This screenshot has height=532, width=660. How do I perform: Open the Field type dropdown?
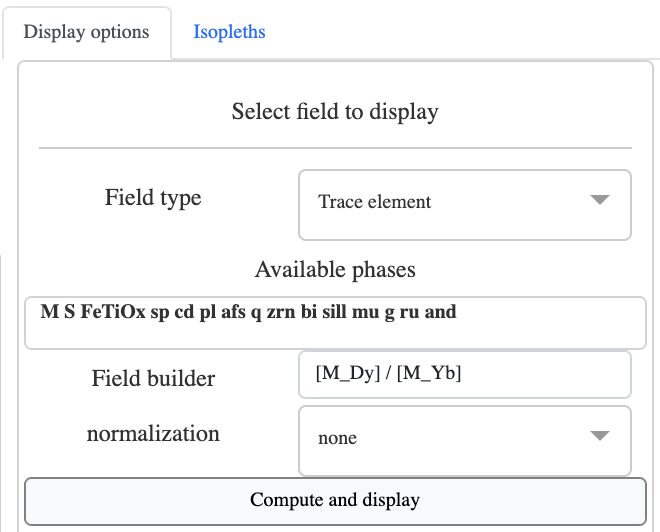point(465,202)
